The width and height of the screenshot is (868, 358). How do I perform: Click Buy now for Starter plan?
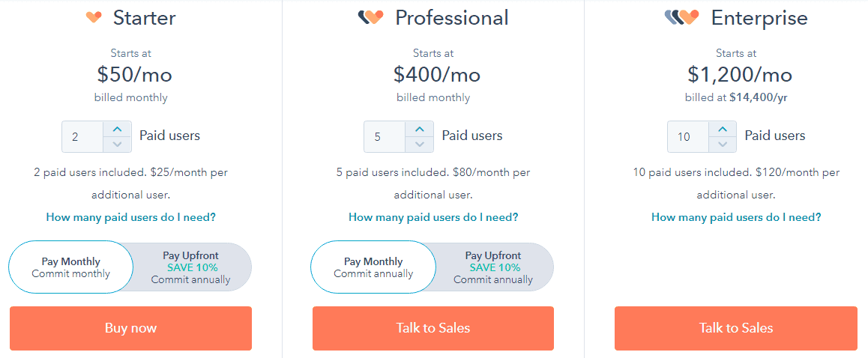click(130, 328)
